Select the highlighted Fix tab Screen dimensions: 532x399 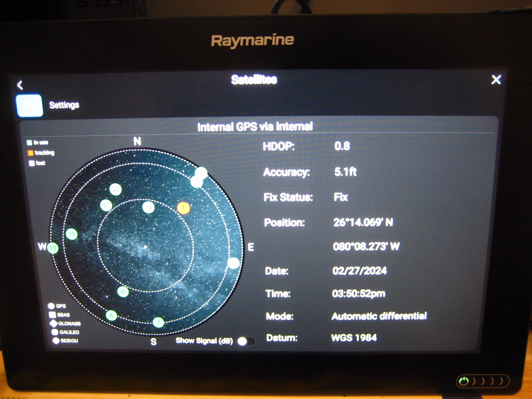coord(30,105)
